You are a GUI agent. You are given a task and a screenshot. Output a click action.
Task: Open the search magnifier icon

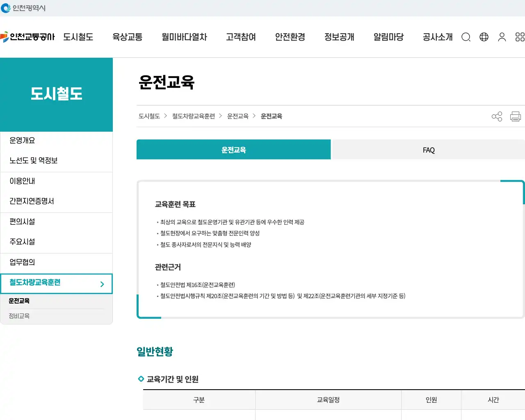pyautogui.click(x=466, y=37)
